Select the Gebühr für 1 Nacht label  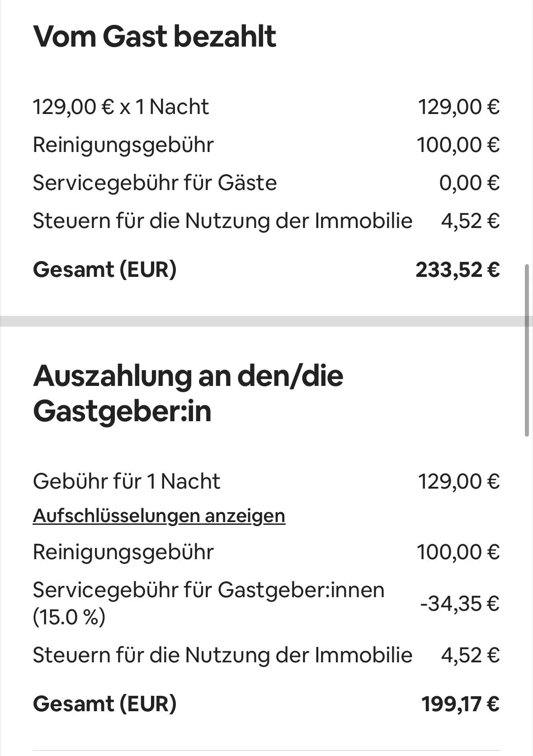[127, 481]
